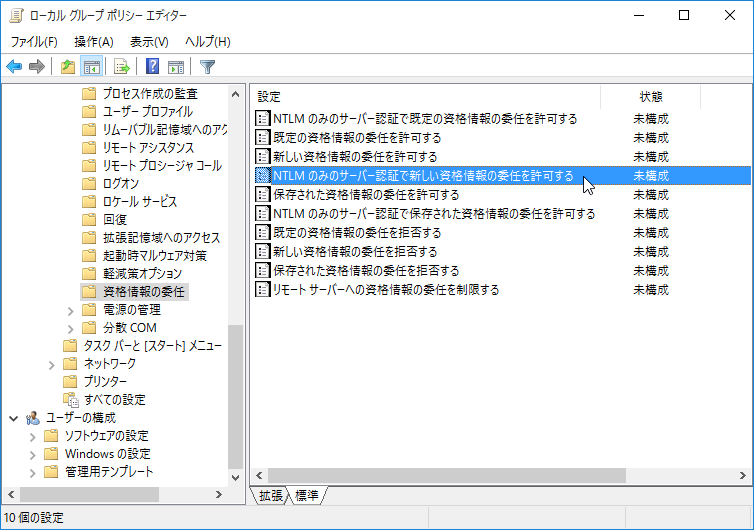Select NTLM のみのサーバー認証で保存された資格情報の委任を許可する
The width and height of the screenshot is (754, 530).
click(434, 214)
